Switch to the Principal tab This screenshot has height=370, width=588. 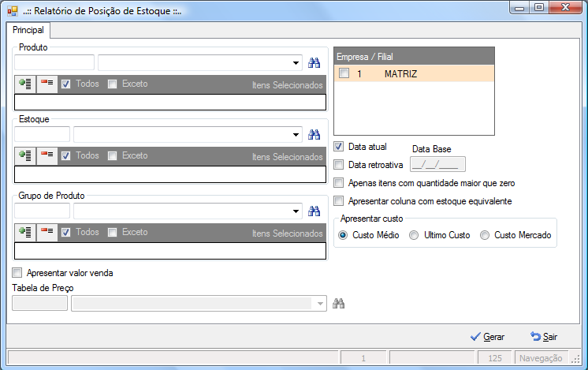point(28,30)
